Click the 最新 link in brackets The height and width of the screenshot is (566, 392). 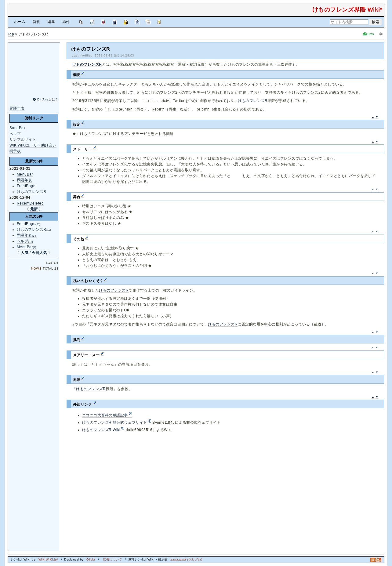(x=34, y=209)
